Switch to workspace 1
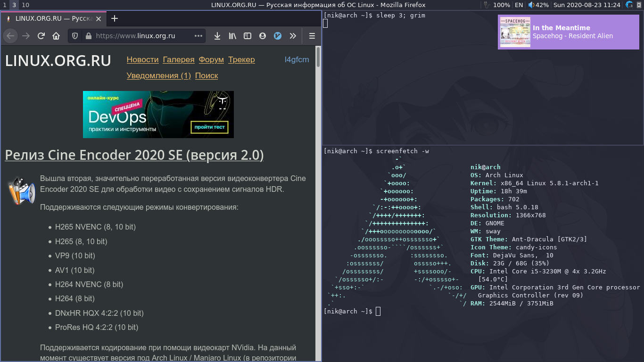 coord(4,5)
